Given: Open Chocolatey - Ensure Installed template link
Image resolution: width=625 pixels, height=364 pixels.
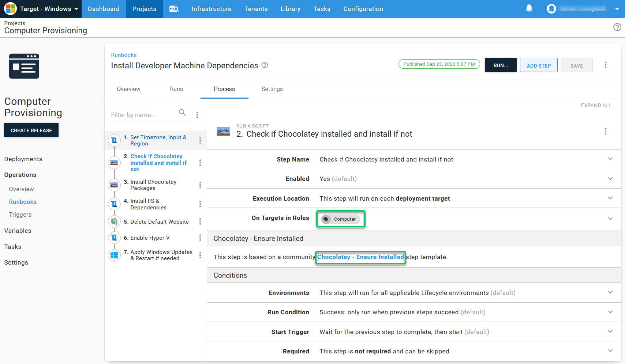Looking at the screenshot, I should (360, 257).
